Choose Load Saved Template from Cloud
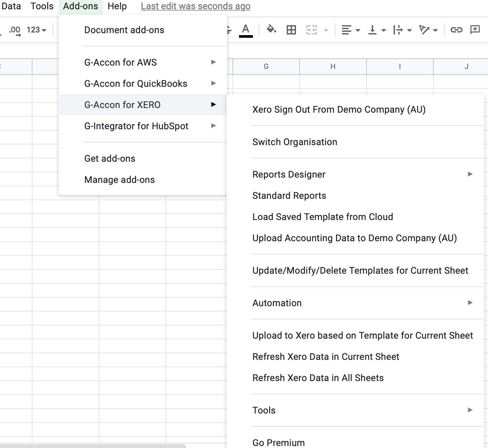 click(355, 217)
